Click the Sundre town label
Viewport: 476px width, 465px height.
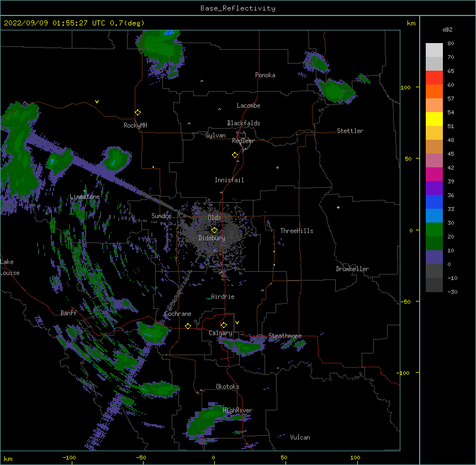point(161,216)
